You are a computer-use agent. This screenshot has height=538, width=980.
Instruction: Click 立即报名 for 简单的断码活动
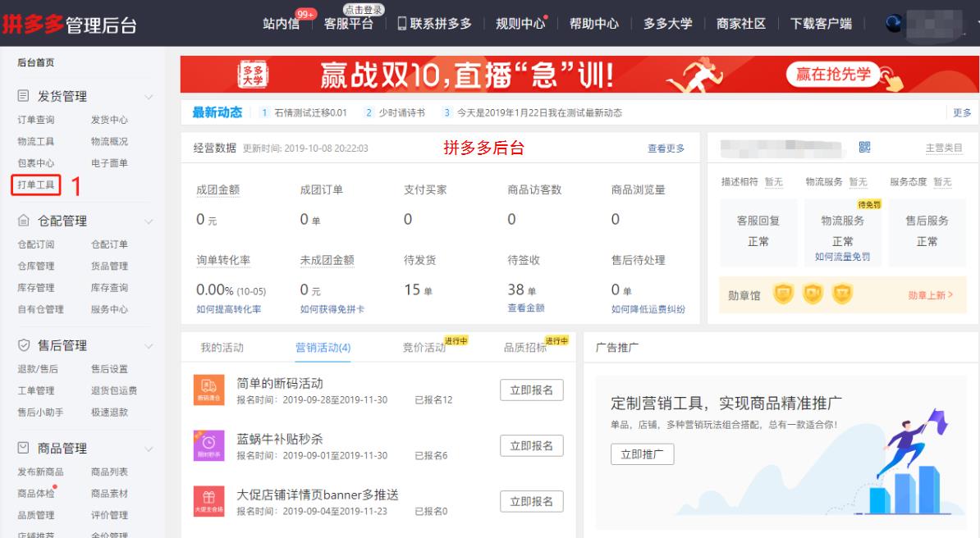click(531, 390)
